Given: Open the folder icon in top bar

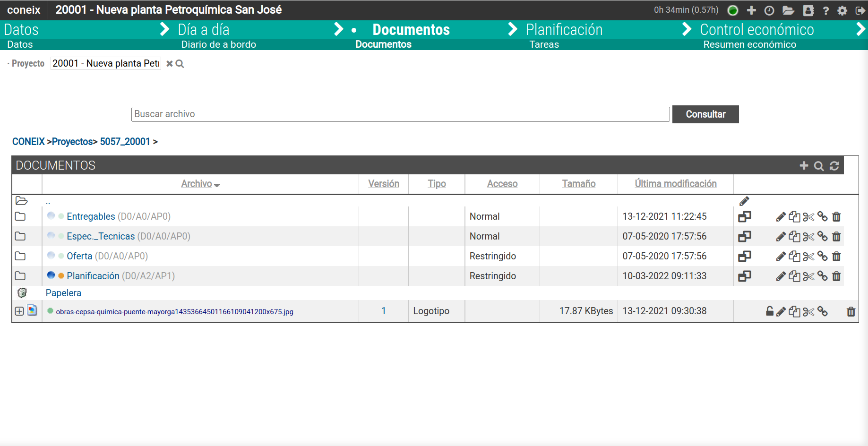Looking at the screenshot, I should (x=788, y=10).
